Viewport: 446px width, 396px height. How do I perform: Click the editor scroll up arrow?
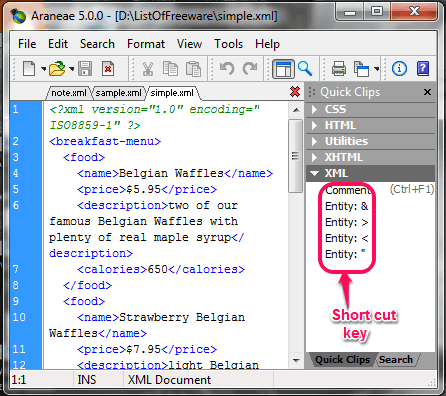[x=296, y=110]
